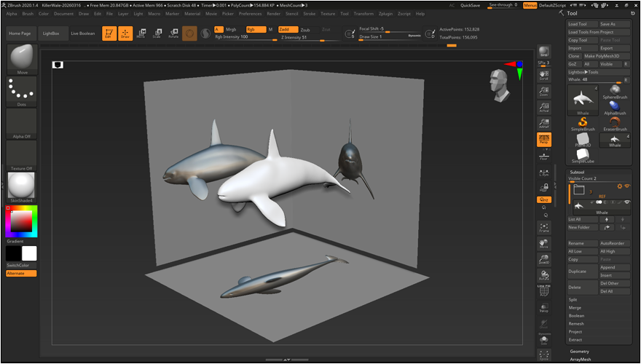Select the Draw mode button
The width and height of the screenshot is (641, 364).
coord(125,33)
